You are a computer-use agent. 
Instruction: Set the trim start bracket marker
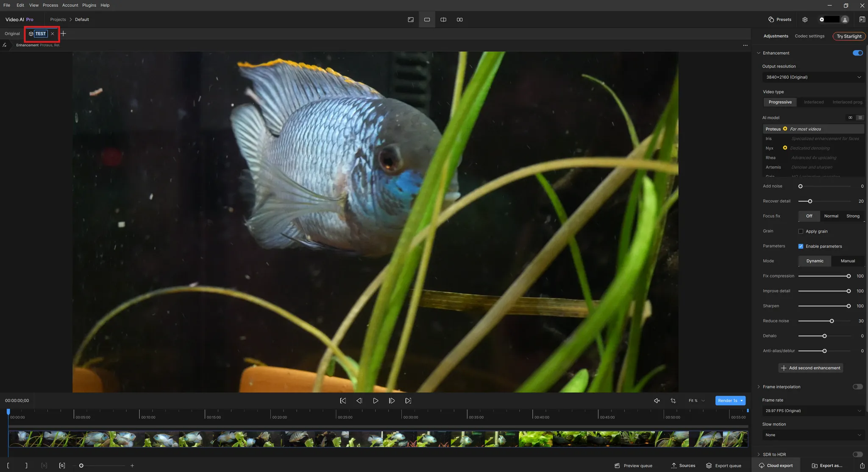[8, 465]
